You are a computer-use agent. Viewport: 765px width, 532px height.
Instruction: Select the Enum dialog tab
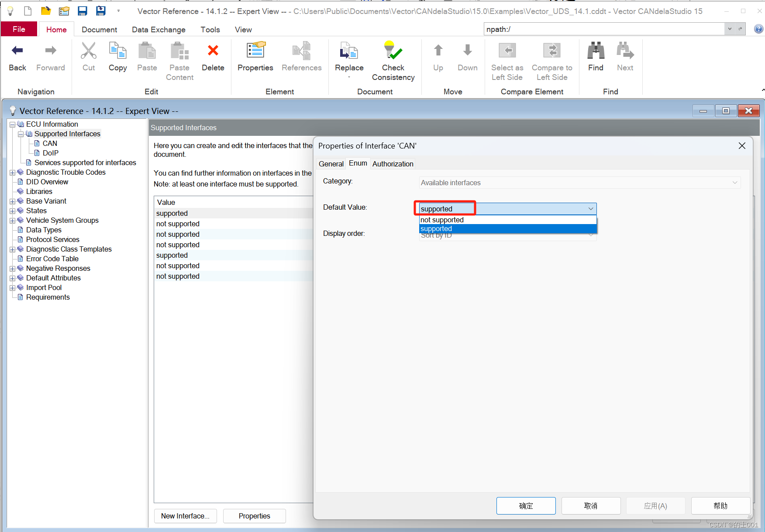(358, 163)
